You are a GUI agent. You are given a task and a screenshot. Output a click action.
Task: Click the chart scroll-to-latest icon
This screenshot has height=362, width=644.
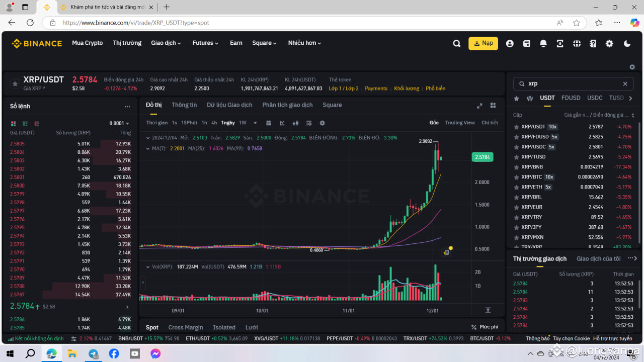[488, 310]
